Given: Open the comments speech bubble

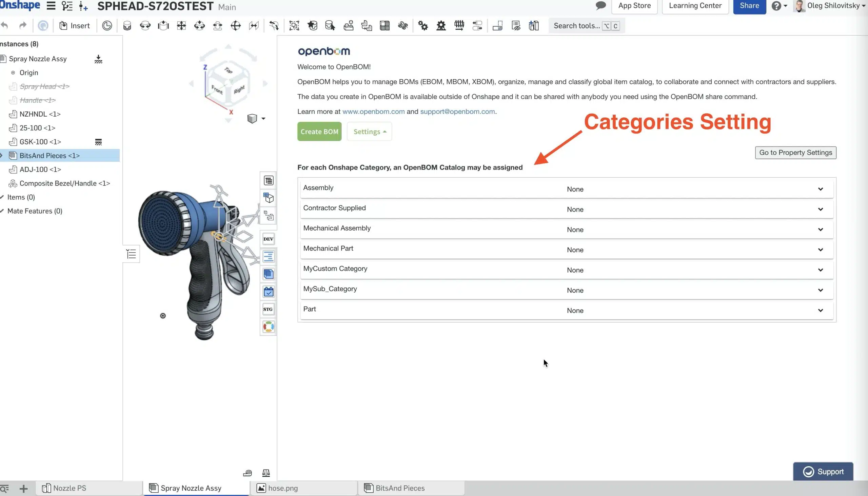Looking at the screenshot, I should [601, 5].
